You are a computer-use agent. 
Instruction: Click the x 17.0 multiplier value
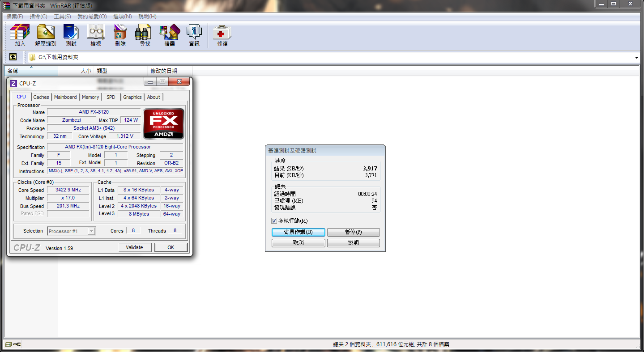68,198
